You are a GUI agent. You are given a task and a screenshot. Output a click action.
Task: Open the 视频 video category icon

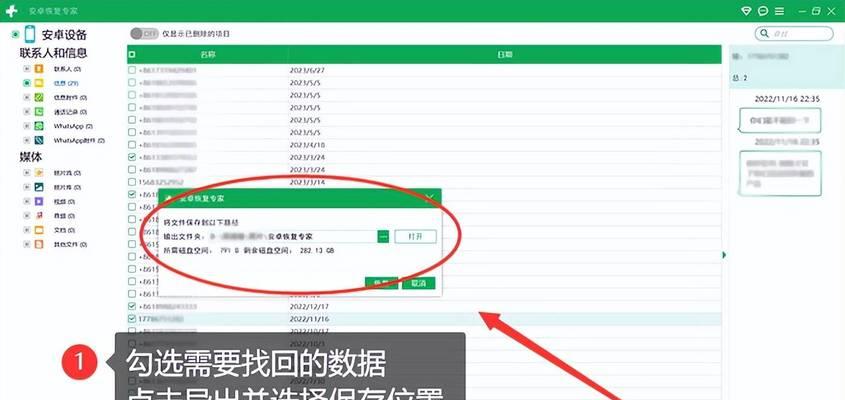[x=39, y=201]
